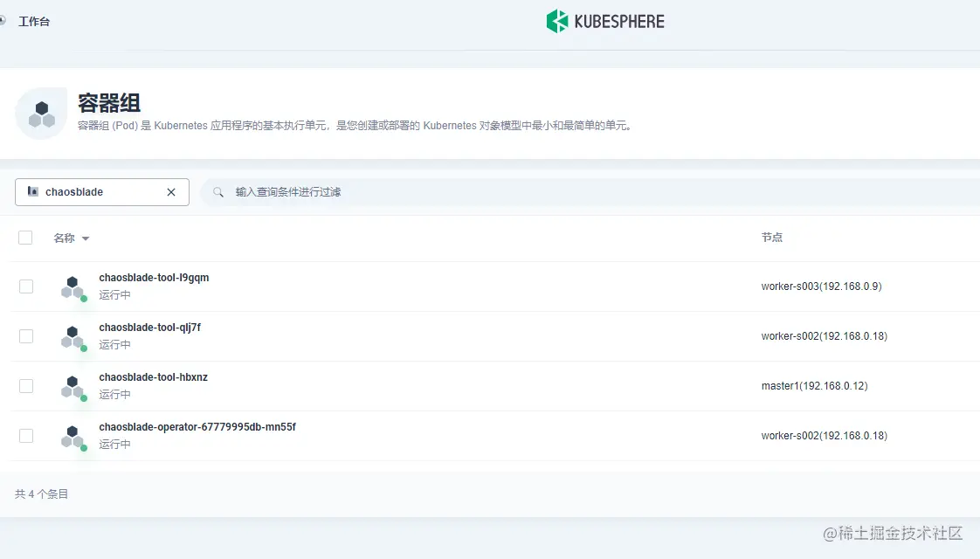Image resolution: width=980 pixels, height=559 pixels.
Task: Click the pod icon beside chaosblade-tool-hbxnz
Action: click(71, 385)
